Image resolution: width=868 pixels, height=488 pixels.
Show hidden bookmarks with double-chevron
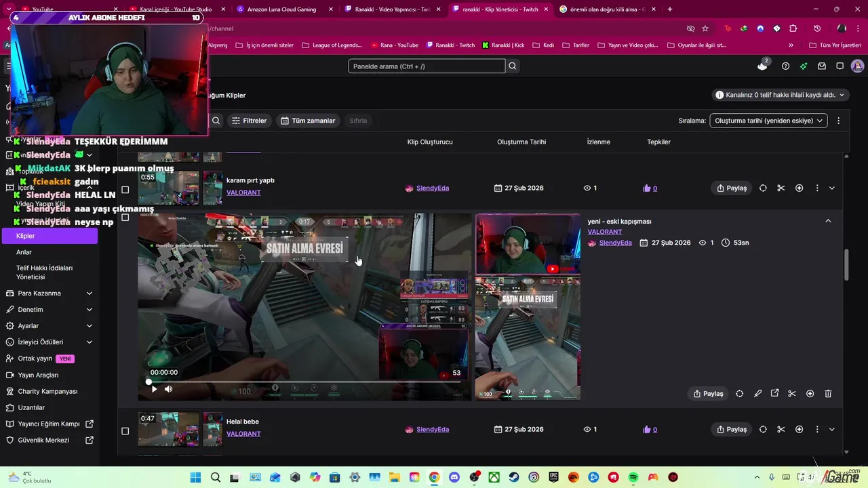click(791, 45)
